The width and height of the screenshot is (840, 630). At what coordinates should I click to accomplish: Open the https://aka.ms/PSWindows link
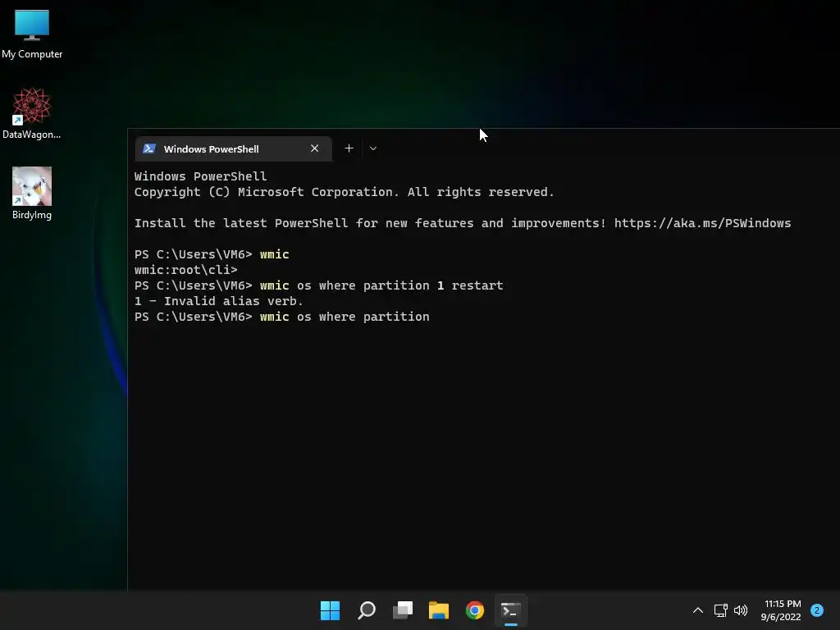click(702, 223)
